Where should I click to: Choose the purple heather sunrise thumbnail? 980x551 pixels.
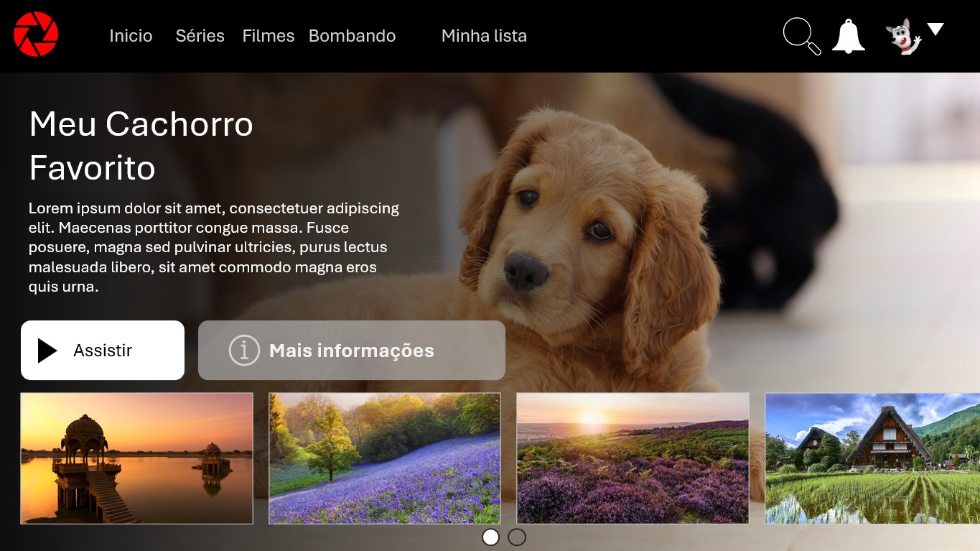(x=633, y=458)
